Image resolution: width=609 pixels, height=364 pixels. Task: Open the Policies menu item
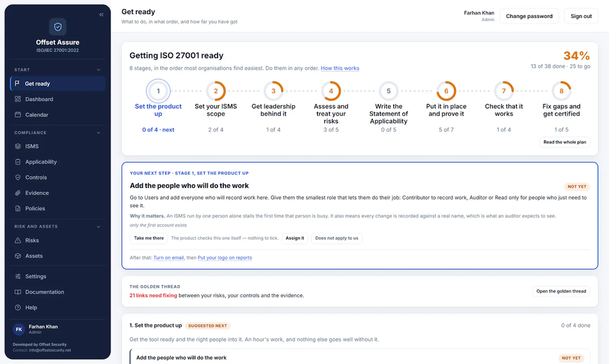click(x=57, y=208)
